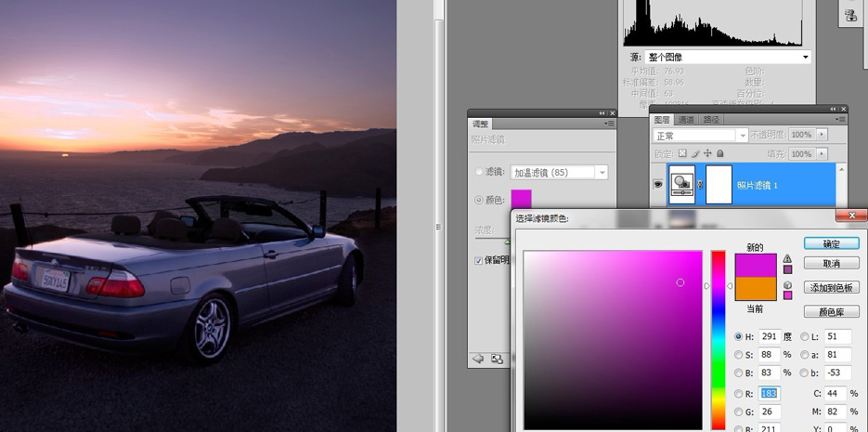Select the L radio button
Image resolution: width=868 pixels, height=432 pixels.
point(804,336)
